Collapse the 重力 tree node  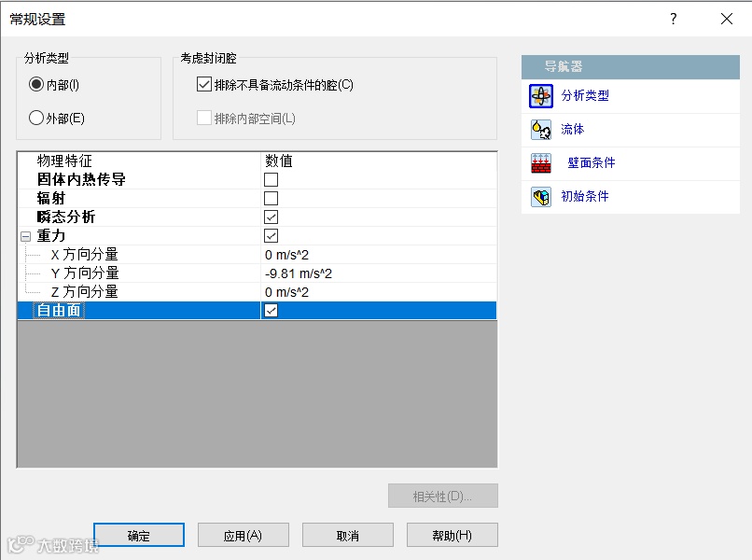pyautogui.click(x=25, y=236)
